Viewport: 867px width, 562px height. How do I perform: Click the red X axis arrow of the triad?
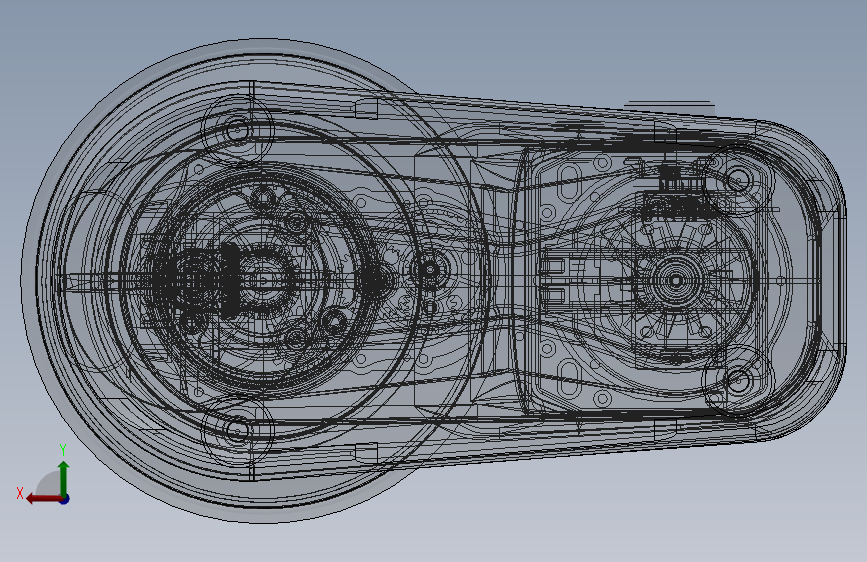tap(43, 499)
